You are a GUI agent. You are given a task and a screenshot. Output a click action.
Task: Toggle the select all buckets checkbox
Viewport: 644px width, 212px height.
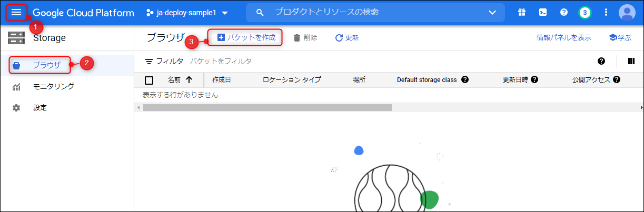tap(149, 80)
